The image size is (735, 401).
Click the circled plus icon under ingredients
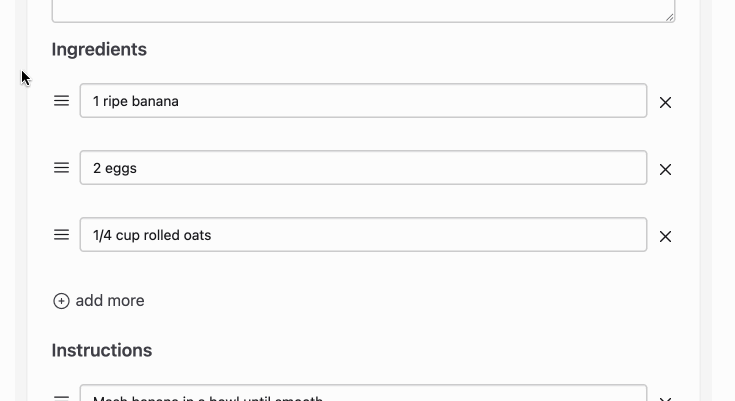click(x=61, y=301)
